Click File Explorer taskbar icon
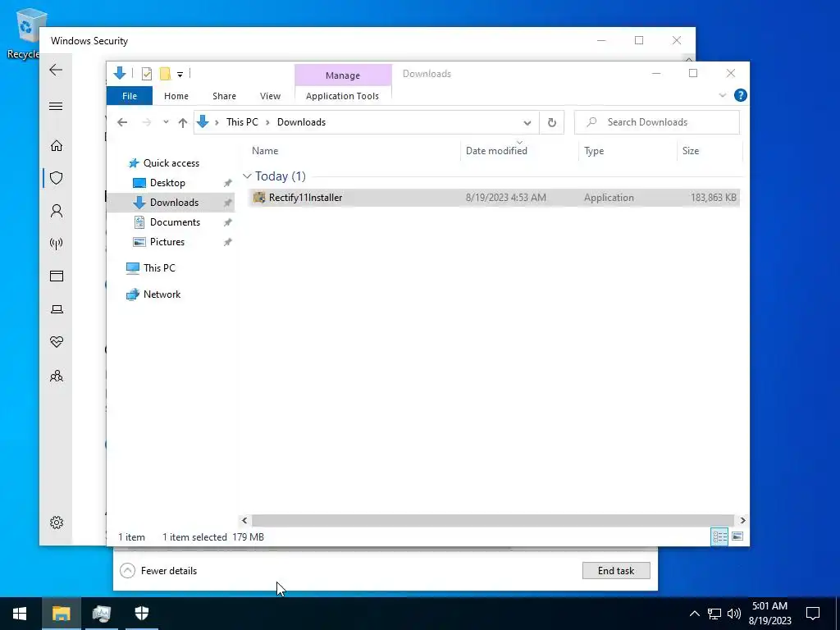Image resolution: width=840 pixels, height=630 pixels. (61, 614)
